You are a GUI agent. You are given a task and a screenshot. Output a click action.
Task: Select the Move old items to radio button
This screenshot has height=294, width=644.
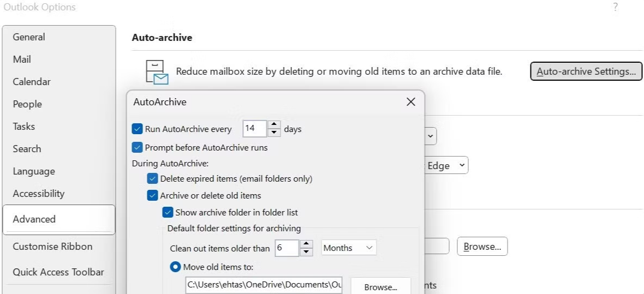coord(175,267)
